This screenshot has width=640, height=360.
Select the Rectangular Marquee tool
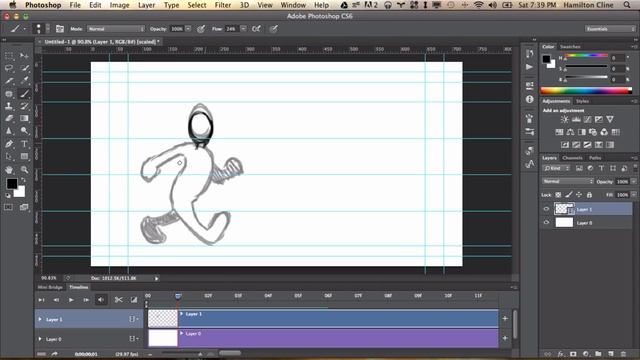click(x=9, y=55)
